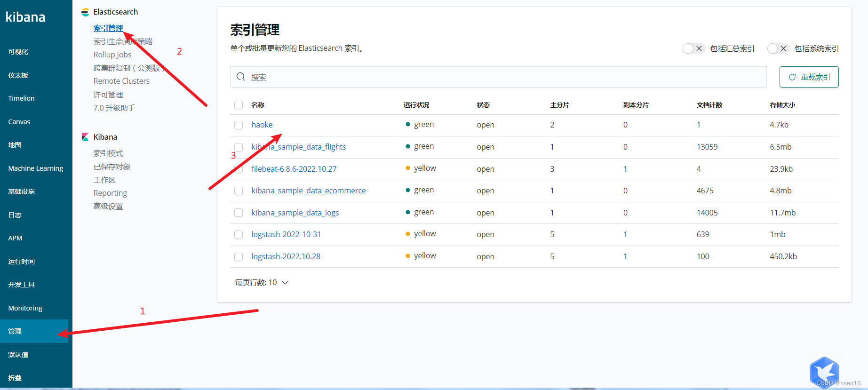Viewport: 868px width, 390px height.
Task: Open Rollup Jobs
Action: [x=112, y=55]
